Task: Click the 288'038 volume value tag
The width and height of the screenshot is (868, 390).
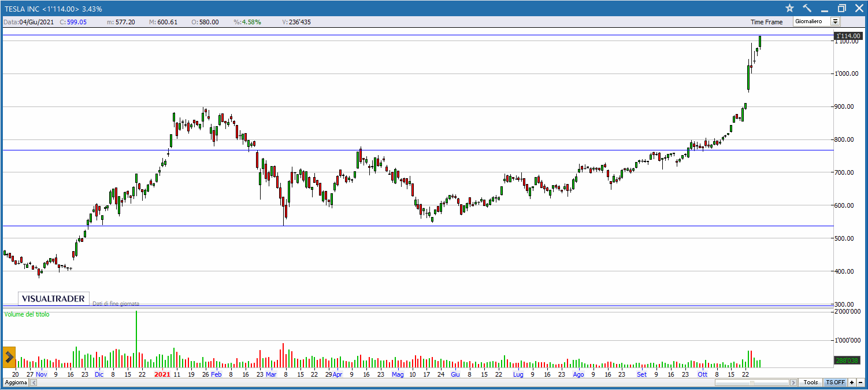Action: [x=848, y=360]
